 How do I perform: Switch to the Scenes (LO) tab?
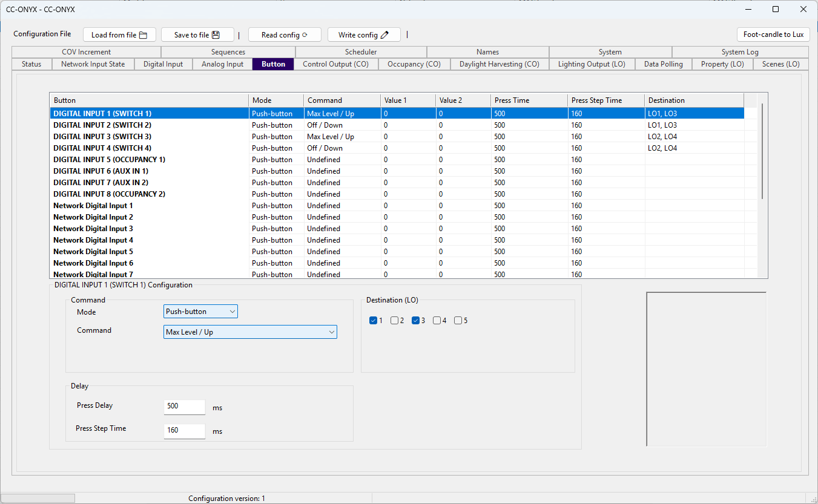pyautogui.click(x=780, y=64)
